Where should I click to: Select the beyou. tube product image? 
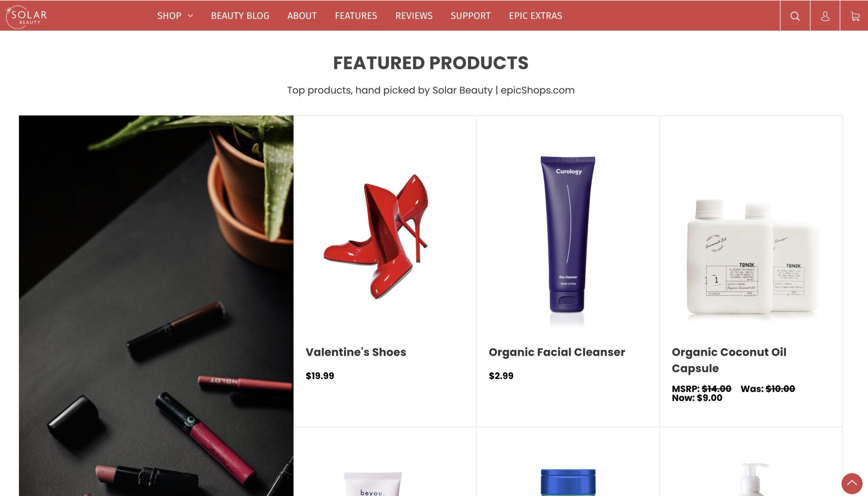tap(373, 484)
